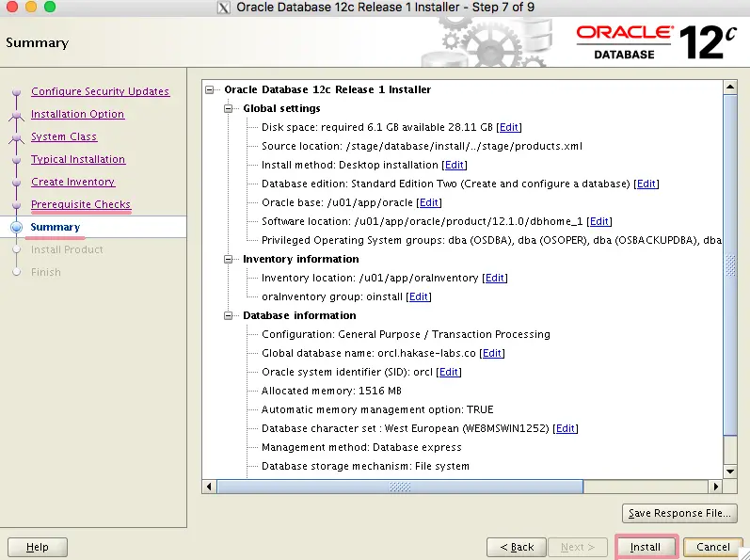Click Save Response File button
The width and height of the screenshot is (750, 560).
(679, 513)
